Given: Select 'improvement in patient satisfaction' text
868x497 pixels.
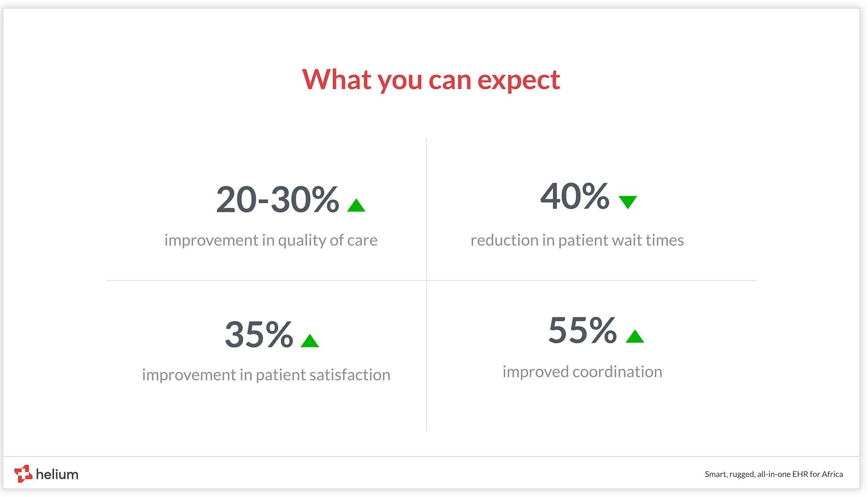Looking at the screenshot, I should pos(266,375).
